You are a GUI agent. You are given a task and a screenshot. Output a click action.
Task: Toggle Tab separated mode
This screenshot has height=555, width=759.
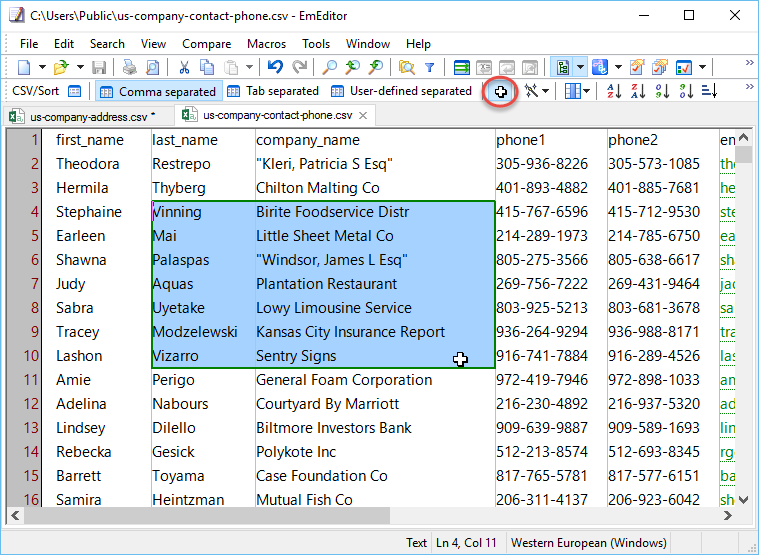tap(273, 91)
